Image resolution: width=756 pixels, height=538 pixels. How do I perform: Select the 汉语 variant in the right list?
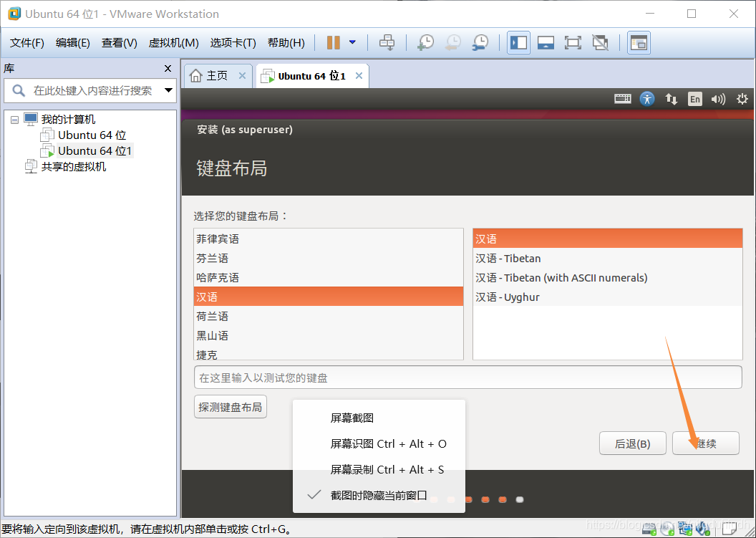(x=608, y=239)
